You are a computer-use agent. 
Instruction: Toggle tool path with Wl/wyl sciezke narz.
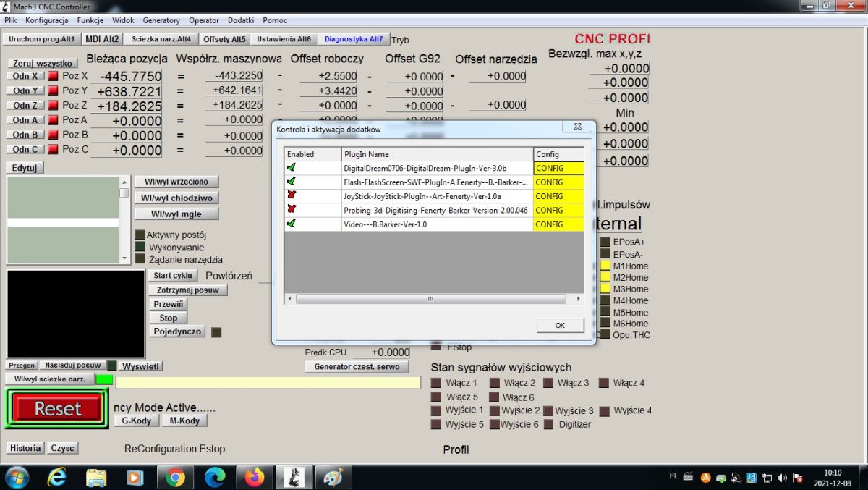(50, 379)
